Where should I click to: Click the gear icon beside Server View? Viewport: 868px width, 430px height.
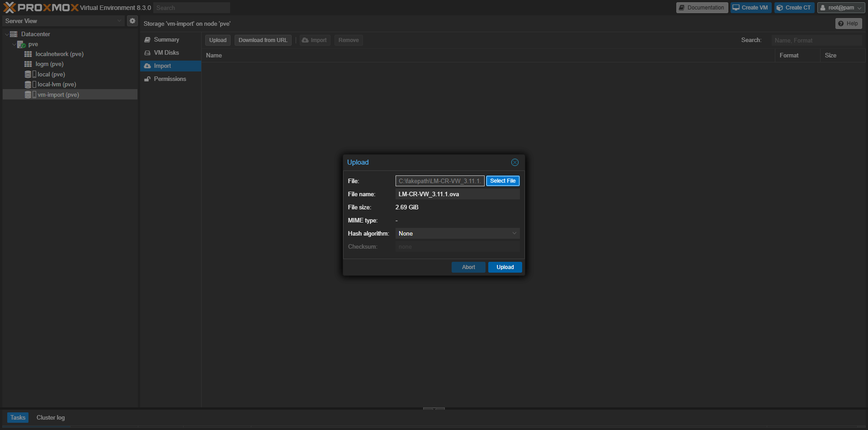pos(132,21)
